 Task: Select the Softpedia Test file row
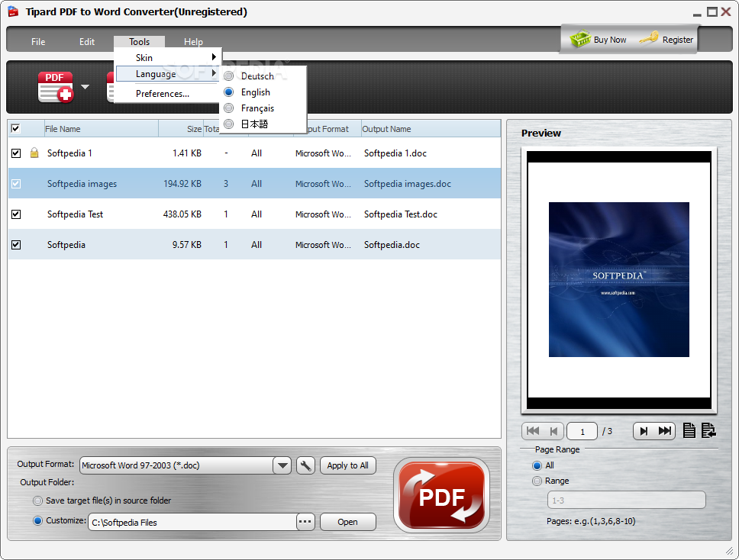pos(254,214)
